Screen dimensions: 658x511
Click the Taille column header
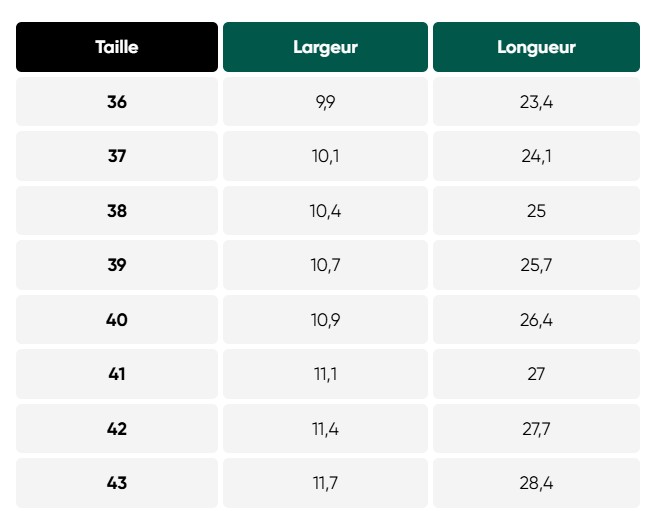(117, 47)
